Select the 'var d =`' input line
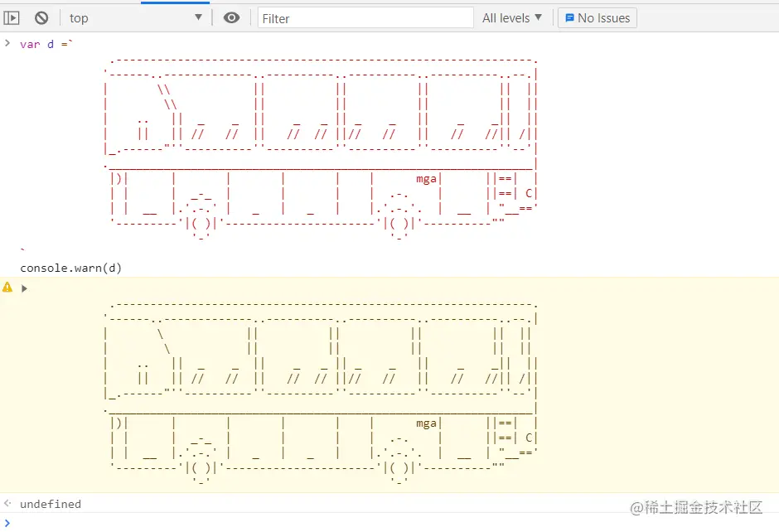Viewport: 779px width, 532px height. 46,44
